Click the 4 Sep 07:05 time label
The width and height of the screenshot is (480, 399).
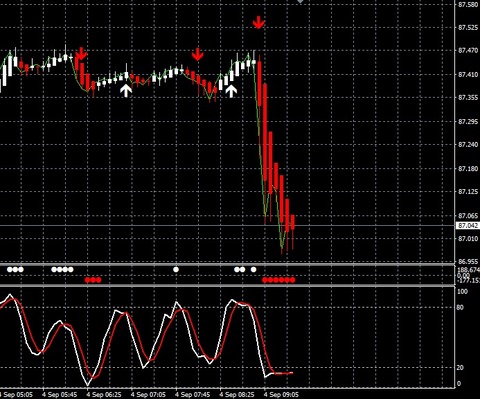tap(148, 395)
